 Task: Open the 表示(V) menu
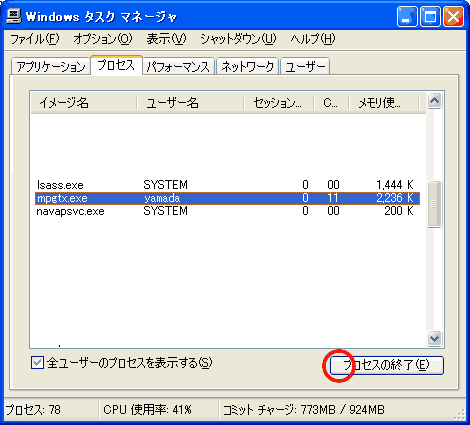(166, 39)
